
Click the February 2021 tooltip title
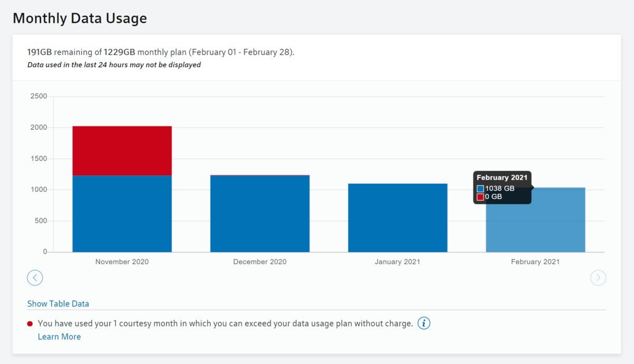(502, 178)
